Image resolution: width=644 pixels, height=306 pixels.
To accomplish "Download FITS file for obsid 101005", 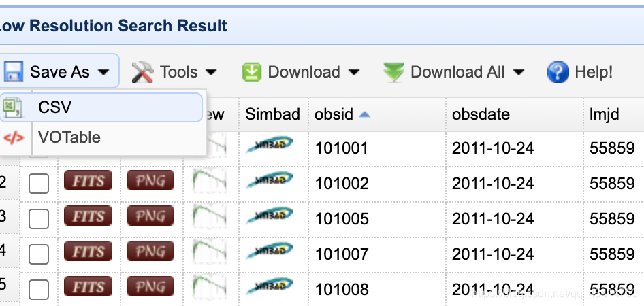I will 88,216.
